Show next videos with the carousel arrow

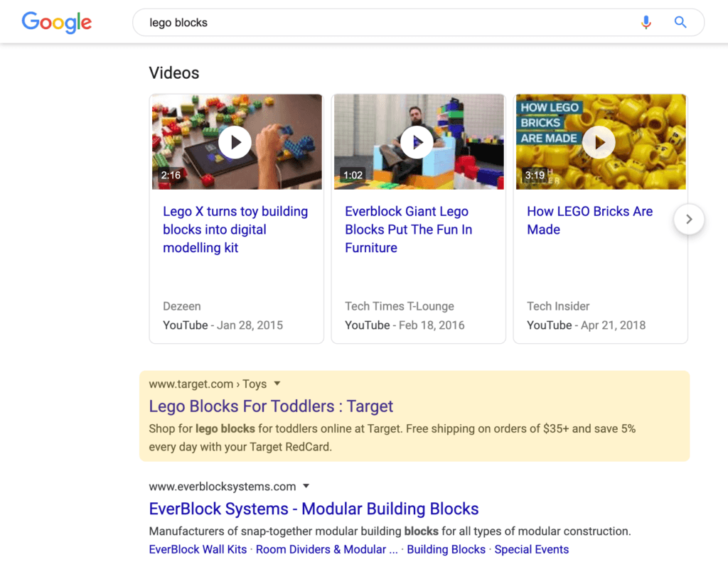tap(689, 219)
